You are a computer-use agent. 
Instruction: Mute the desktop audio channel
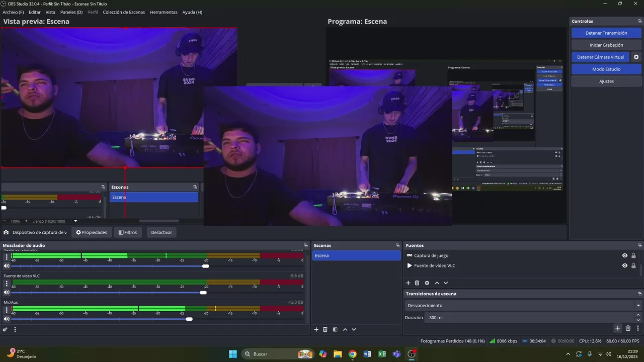click(7, 266)
